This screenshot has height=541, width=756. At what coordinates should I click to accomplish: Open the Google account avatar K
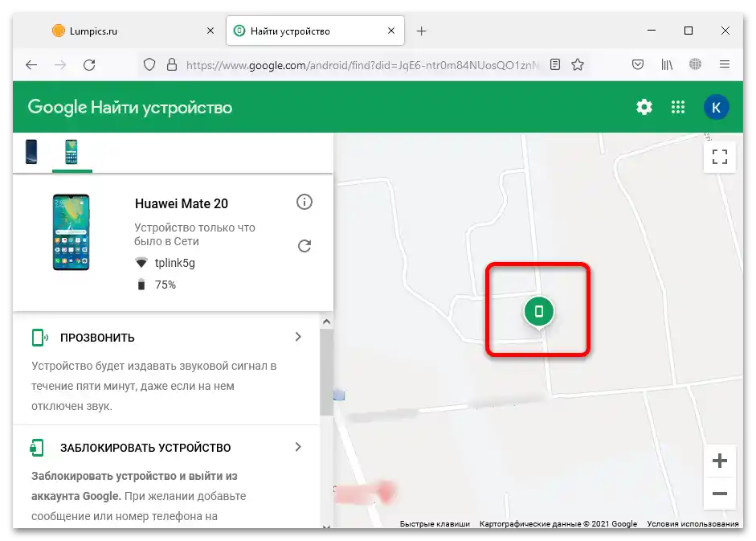point(716,107)
